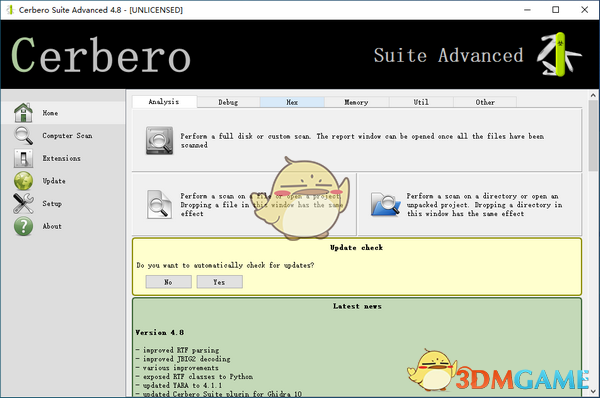Click the vertical scrollbar thumb
Viewport: 600px width, 398px height.
coord(593,135)
